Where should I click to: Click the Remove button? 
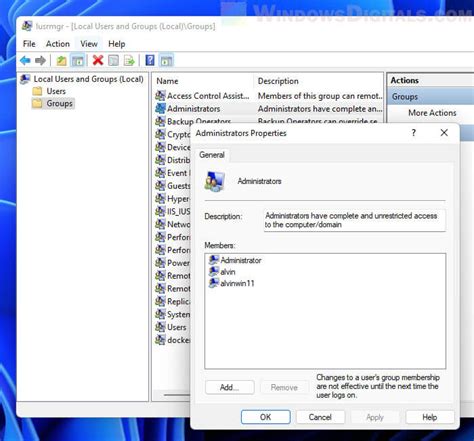pyautogui.click(x=284, y=387)
